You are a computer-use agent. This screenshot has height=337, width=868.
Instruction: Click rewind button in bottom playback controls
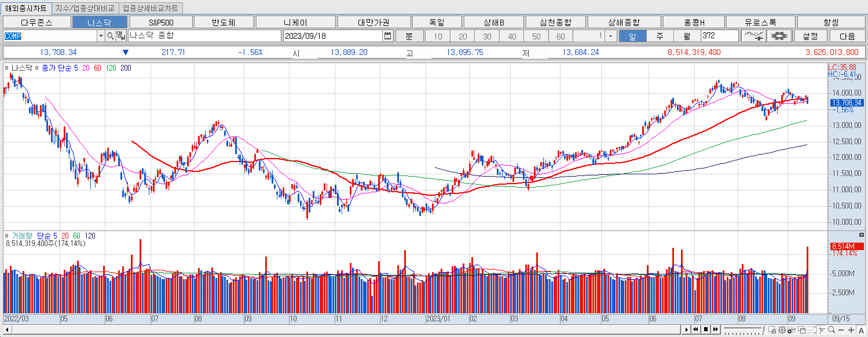coord(695,329)
